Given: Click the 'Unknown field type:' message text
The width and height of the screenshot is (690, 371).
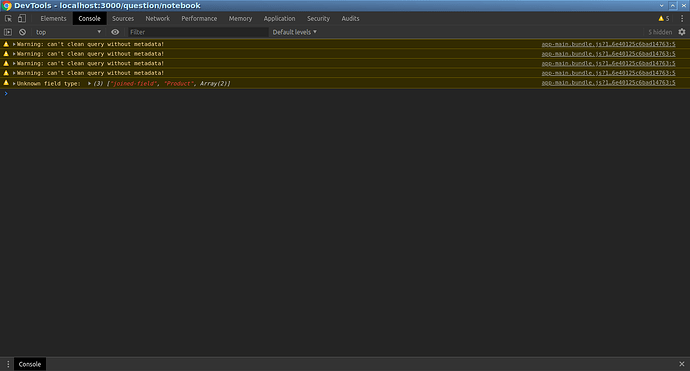Looking at the screenshot, I should pos(49,84).
